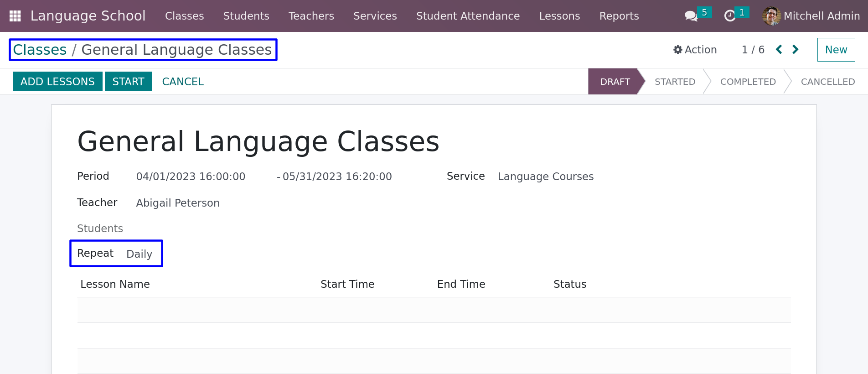The width and height of the screenshot is (868, 374).
Task: Open the conversations chat bubble icon
Action: click(691, 16)
